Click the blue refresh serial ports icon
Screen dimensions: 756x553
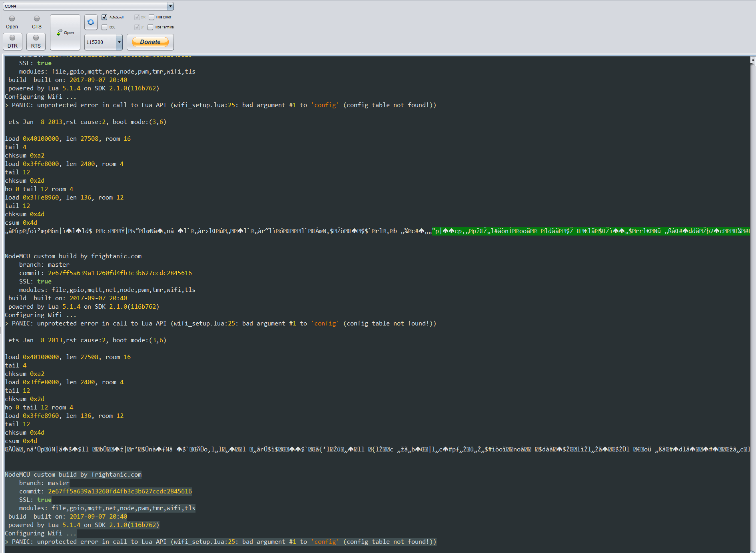click(x=91, y=22)
